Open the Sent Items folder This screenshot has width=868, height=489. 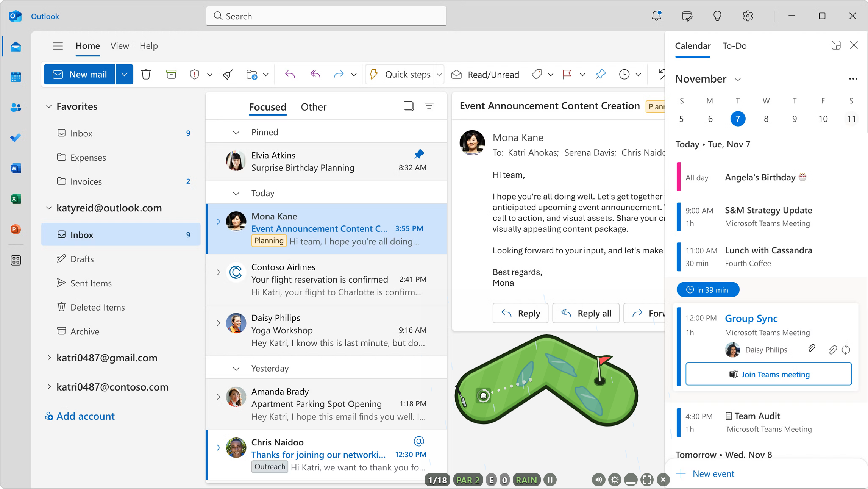[121, 283]
